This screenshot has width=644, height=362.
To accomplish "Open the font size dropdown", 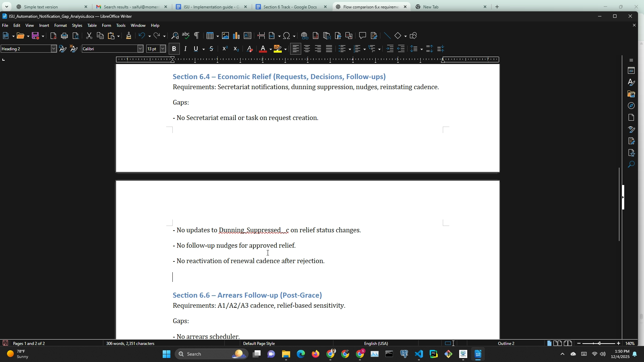I will coord(163,49).
